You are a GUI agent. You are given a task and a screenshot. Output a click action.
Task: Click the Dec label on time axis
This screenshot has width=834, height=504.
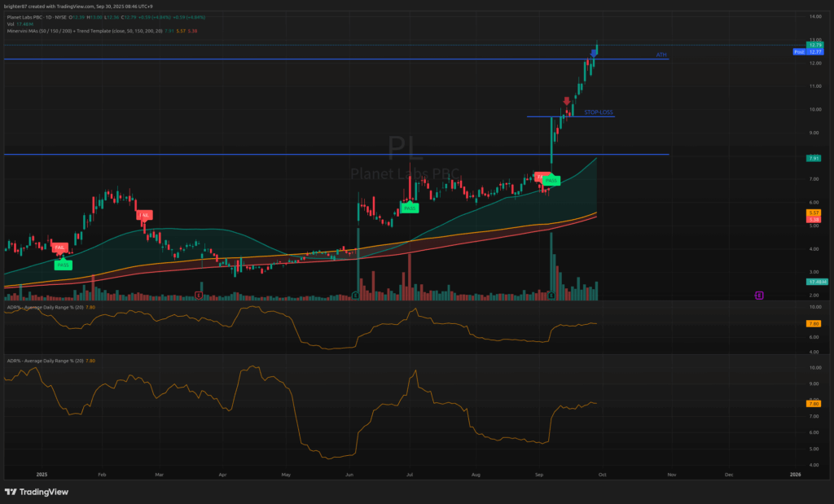tap(729, 474)
